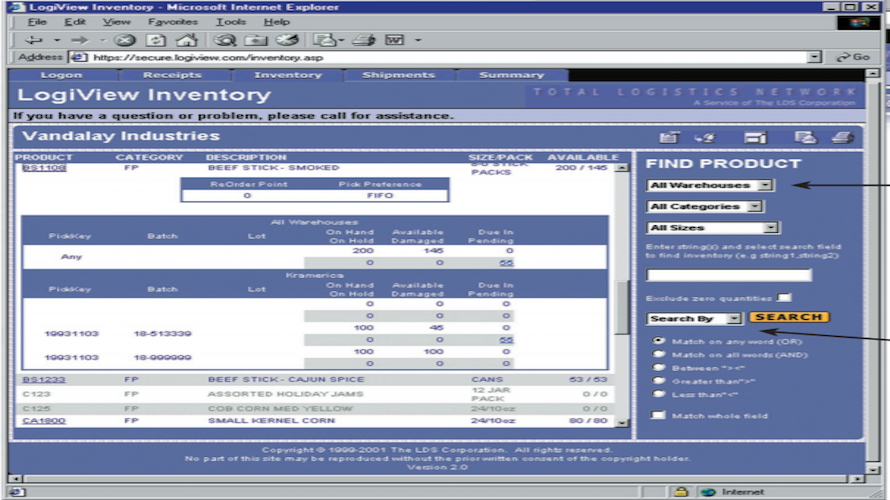Toggle the Exclude zero quantities checkbox

(784, 297)
